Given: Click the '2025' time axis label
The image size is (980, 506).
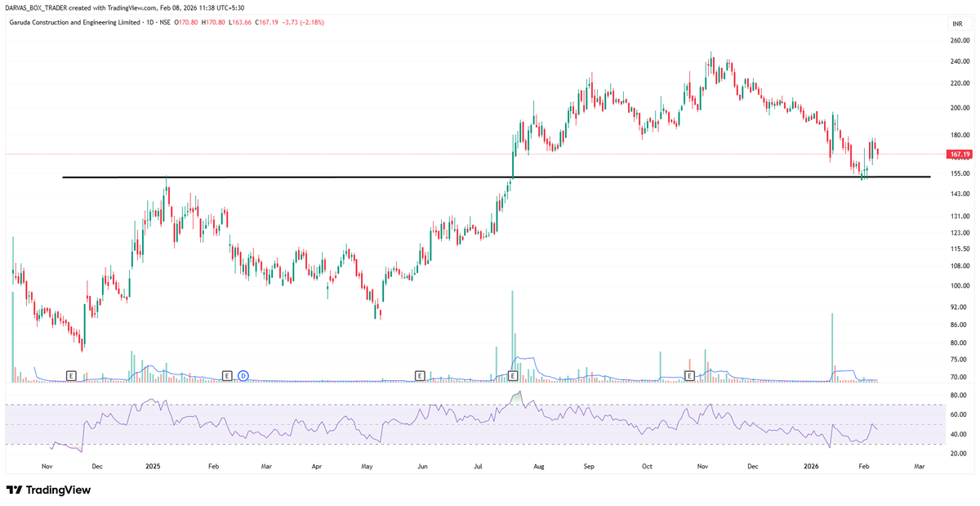Looking at the screenshot, I should [x=153, y=466].
